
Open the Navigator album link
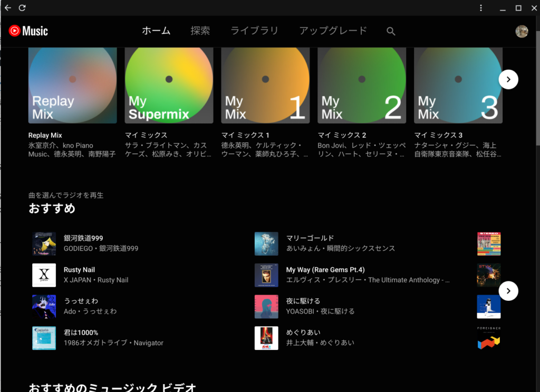(148, 343)
